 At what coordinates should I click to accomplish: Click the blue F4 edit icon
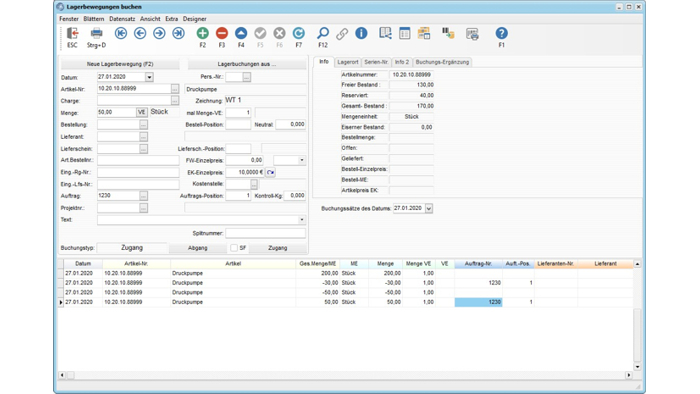[x=241, y=33]
